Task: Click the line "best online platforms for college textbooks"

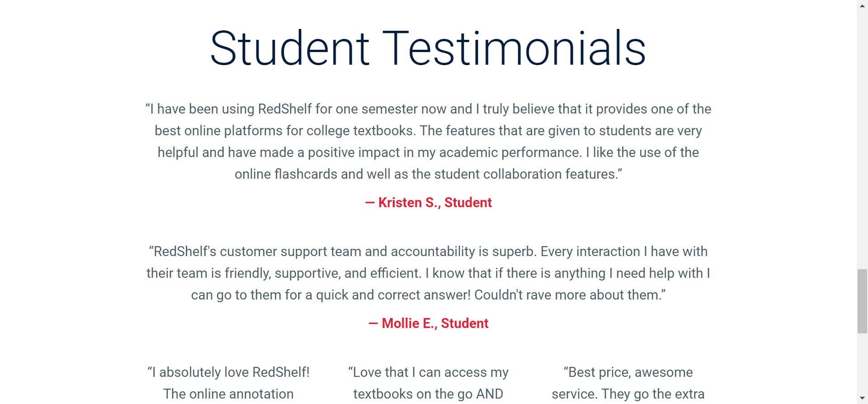Action: pos(428,131)
